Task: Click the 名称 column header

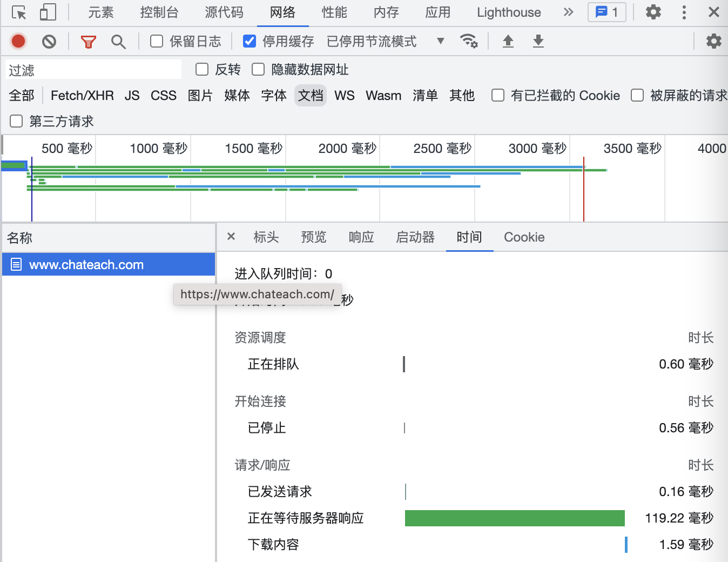Action: [x=108, y=238]
